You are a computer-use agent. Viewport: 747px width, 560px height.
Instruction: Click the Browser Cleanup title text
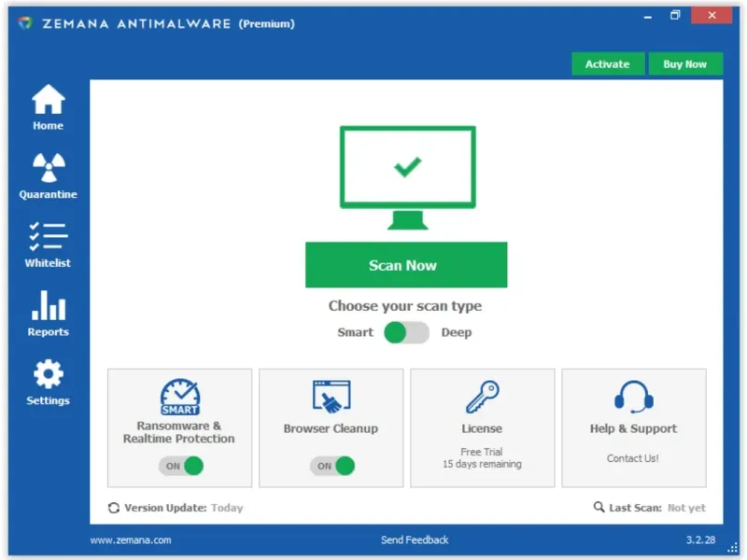331,428
